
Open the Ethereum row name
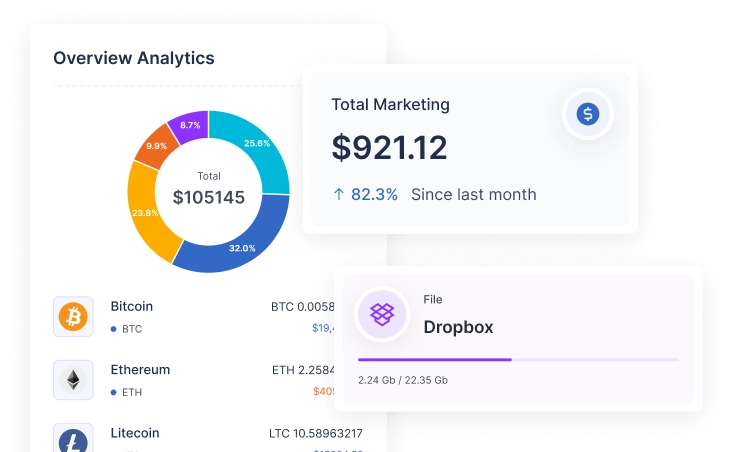click(140, 369)
